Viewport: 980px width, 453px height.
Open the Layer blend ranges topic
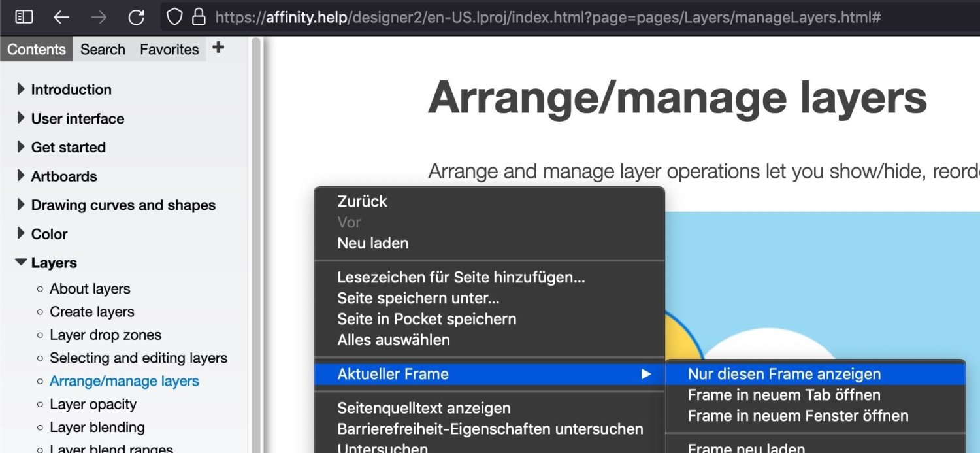tap(111, 448)
